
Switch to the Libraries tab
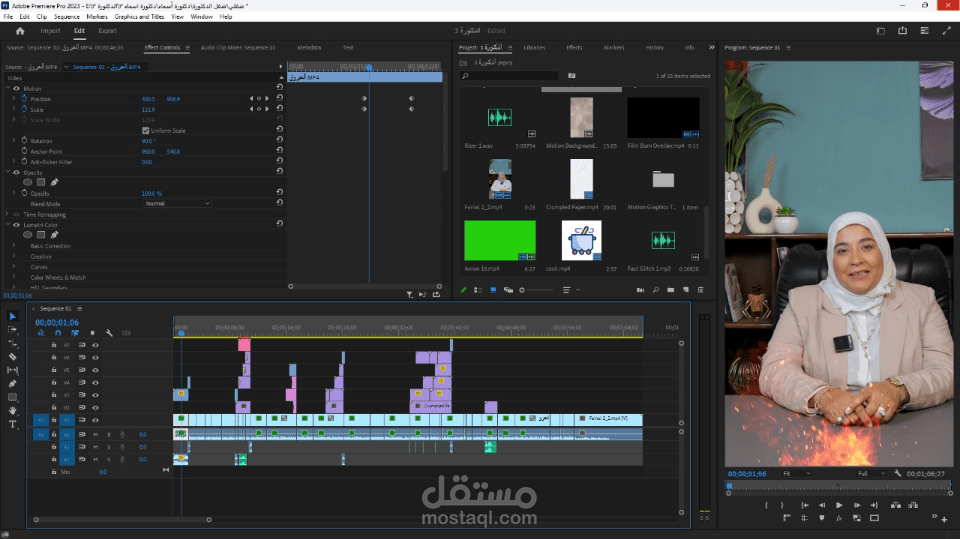pos(534,47)
